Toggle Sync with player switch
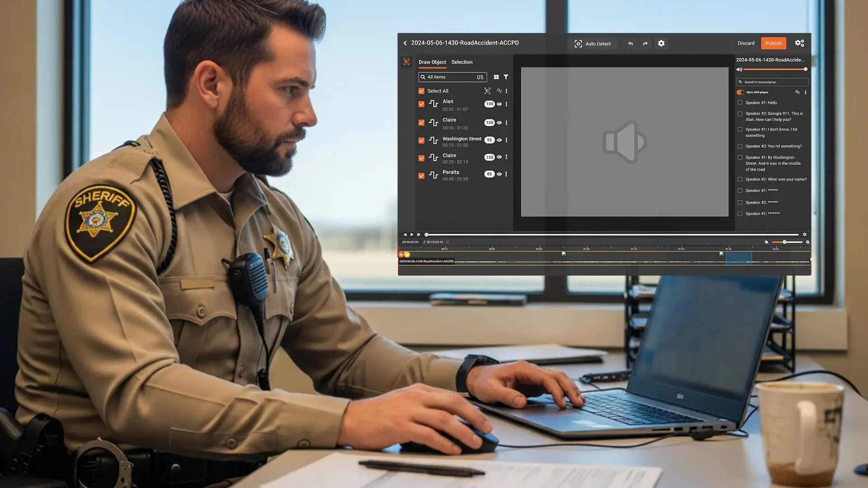The height and width of the screenshot is (488, 868). tap(740, 92)
